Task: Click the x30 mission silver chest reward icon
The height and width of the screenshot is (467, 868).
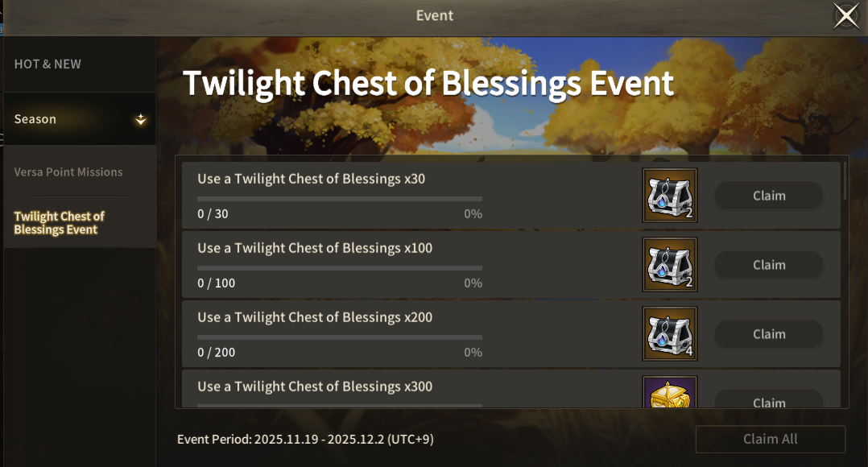Action: tap(669, 195)
